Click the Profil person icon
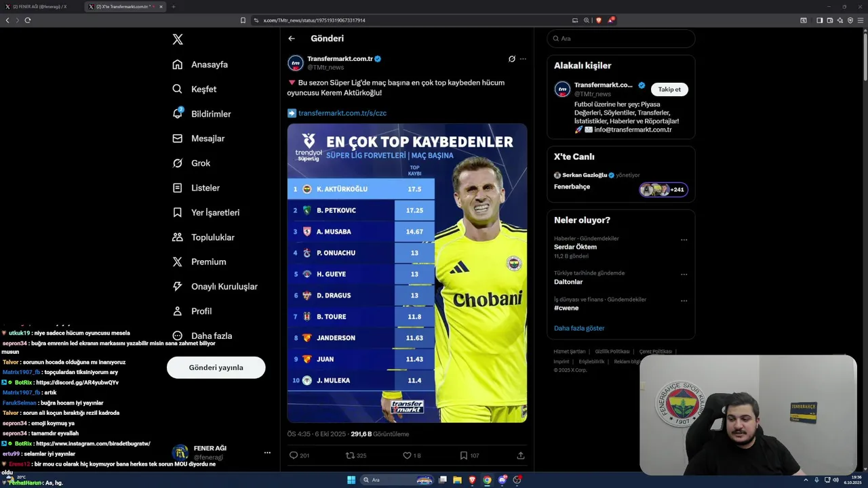This screenshot has height=488, width=868. pyautogui.click(x=178, y=311)
